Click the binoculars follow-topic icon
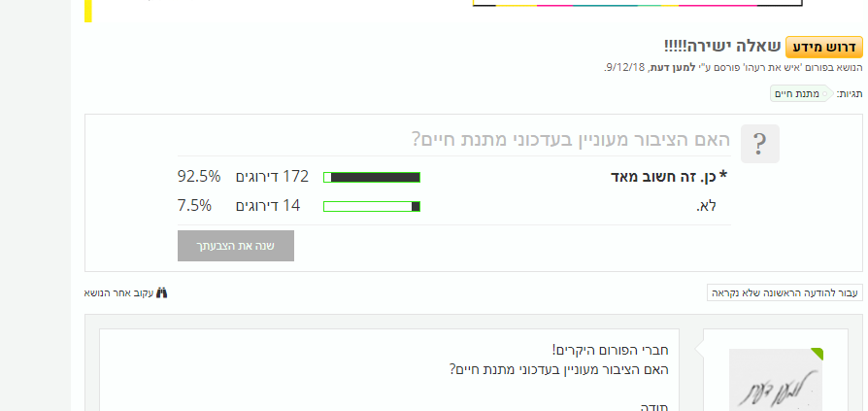868x411 pixels. click(x=162, y=292)
